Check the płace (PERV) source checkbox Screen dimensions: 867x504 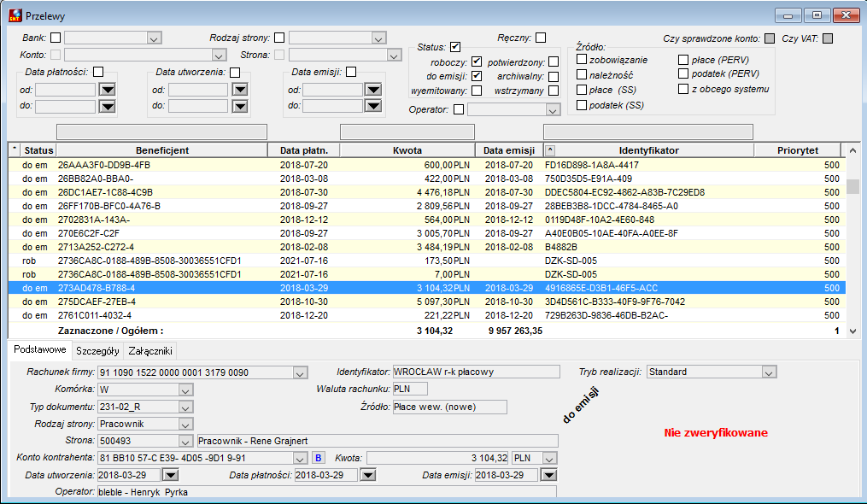[x=683, y=59]
